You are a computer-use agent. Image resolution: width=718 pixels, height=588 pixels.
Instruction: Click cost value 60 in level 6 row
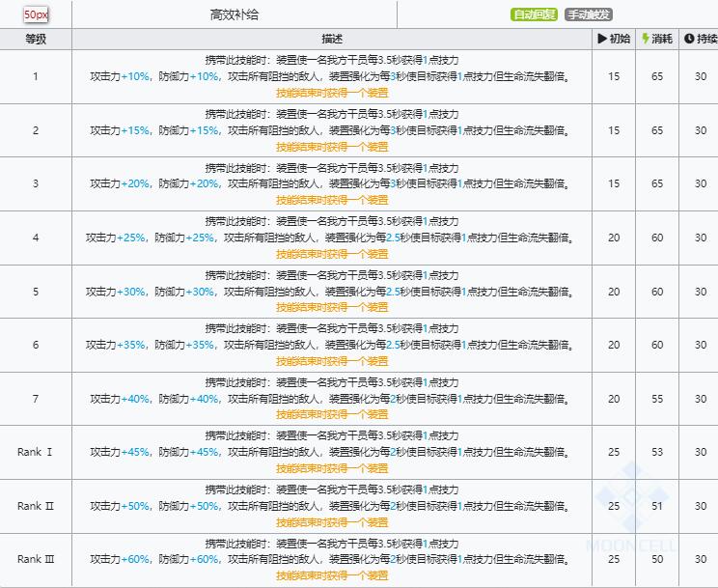(x=657, y=345)
